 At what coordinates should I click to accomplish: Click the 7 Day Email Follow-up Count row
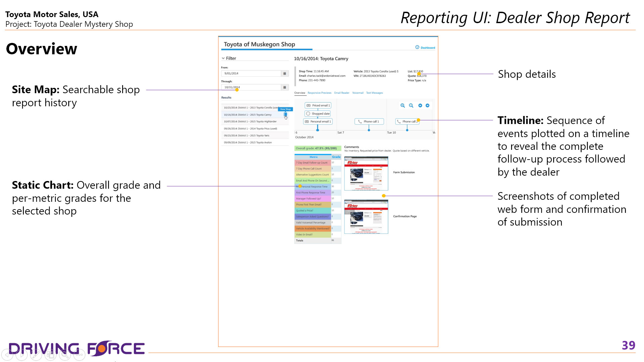tap(317, 163)
